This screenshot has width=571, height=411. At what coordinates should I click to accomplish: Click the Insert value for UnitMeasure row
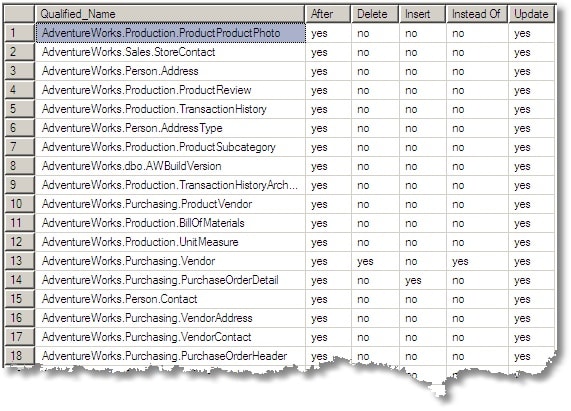point(423,242)
